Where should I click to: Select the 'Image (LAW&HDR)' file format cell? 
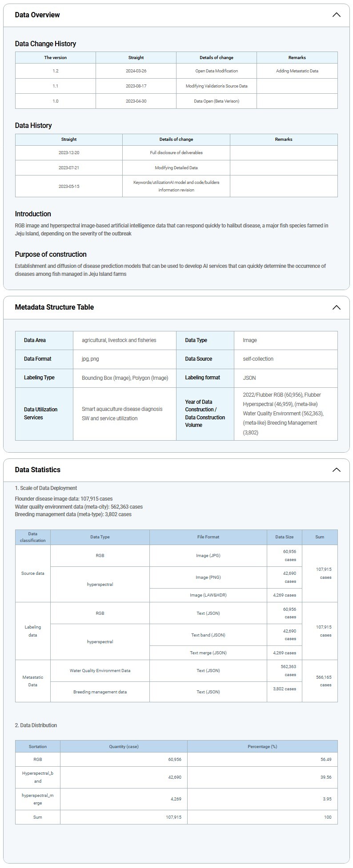click(x=208, y=595)
